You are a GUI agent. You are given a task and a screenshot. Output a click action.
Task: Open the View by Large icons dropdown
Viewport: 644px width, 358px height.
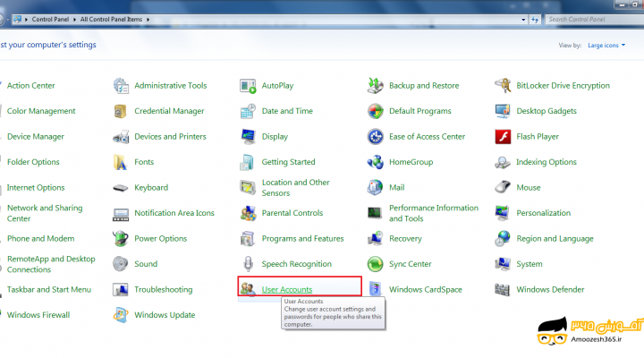click(606, 46)
